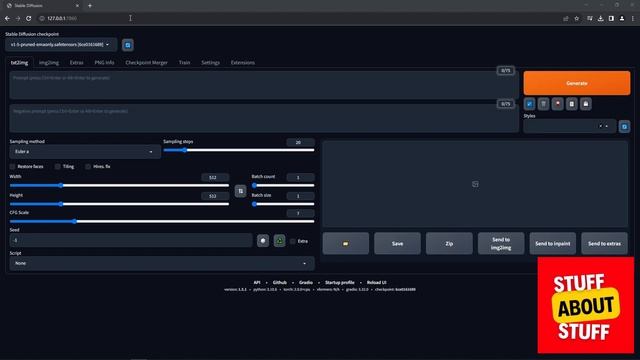Screen dimensions: 640x360
Task: Adjust the Width slider
Action: [x=119, y=185]
